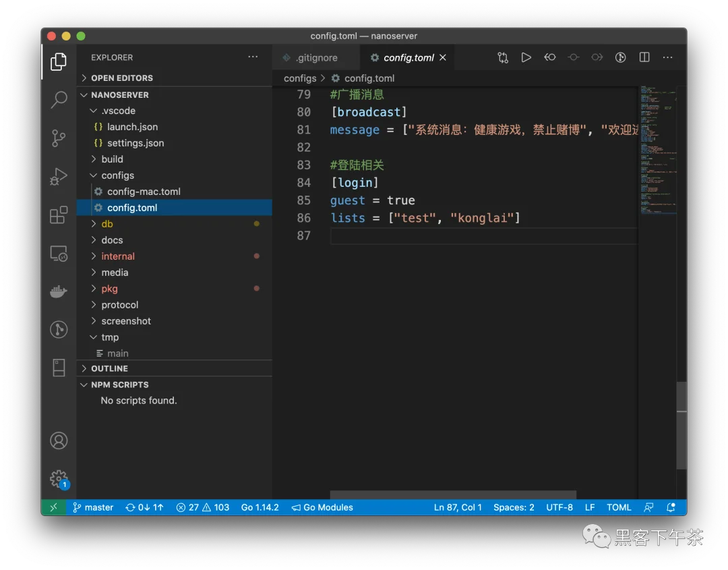Image resolution: width=728 pixels, height=570 pixels.
Task: Click the middle commit-node icon in editor toolbar
Action: (x=574, y=57)
